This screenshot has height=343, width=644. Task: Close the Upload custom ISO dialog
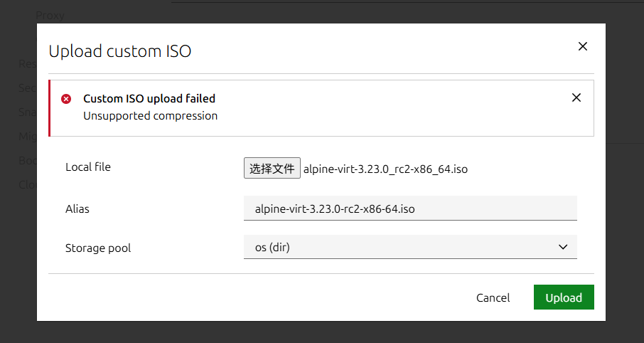tap(582, 47)
